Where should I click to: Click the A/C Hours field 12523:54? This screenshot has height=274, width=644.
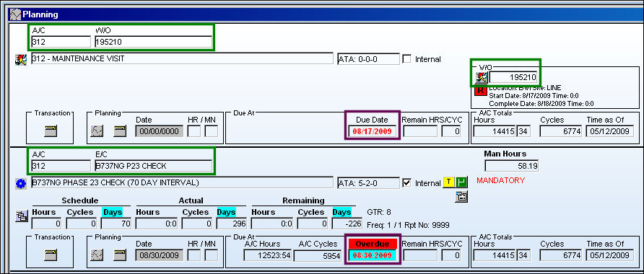tap(267, 255)
